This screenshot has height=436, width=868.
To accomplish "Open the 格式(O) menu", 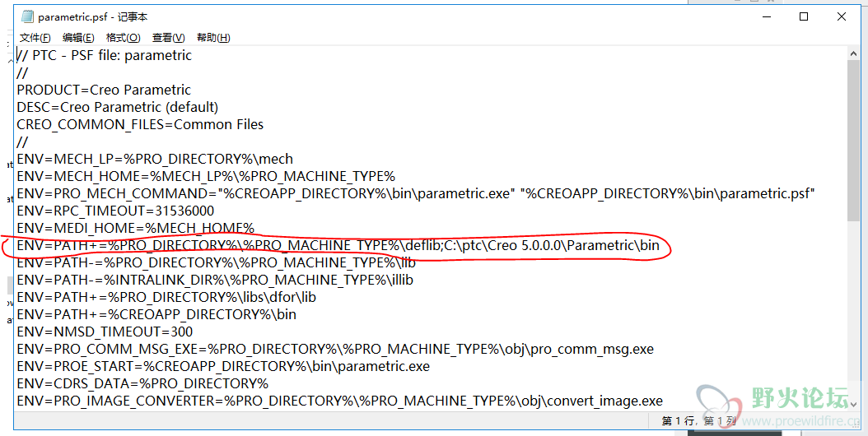I will (x=123, y=38).
